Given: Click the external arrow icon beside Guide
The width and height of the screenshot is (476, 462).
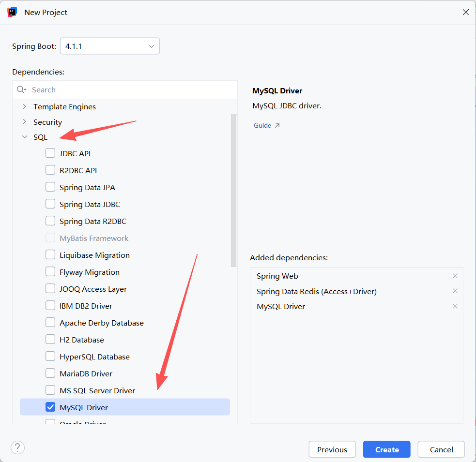Looking at the screenshot, I should tap(277, 126).
